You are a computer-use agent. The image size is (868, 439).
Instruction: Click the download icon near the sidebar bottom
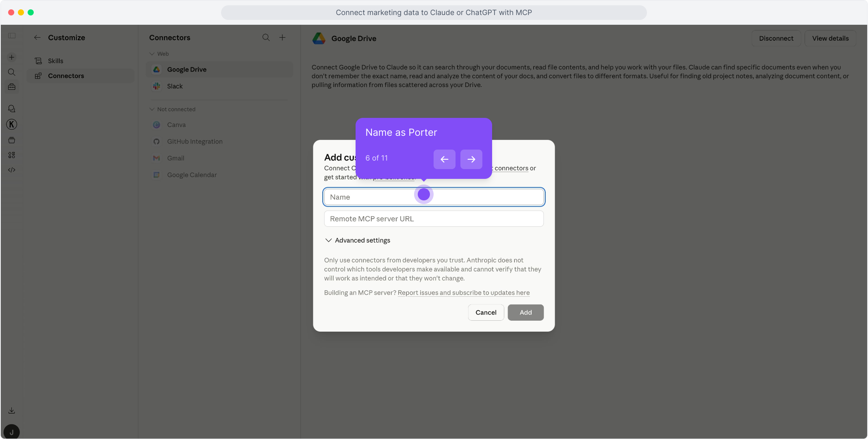coord(11,410)
